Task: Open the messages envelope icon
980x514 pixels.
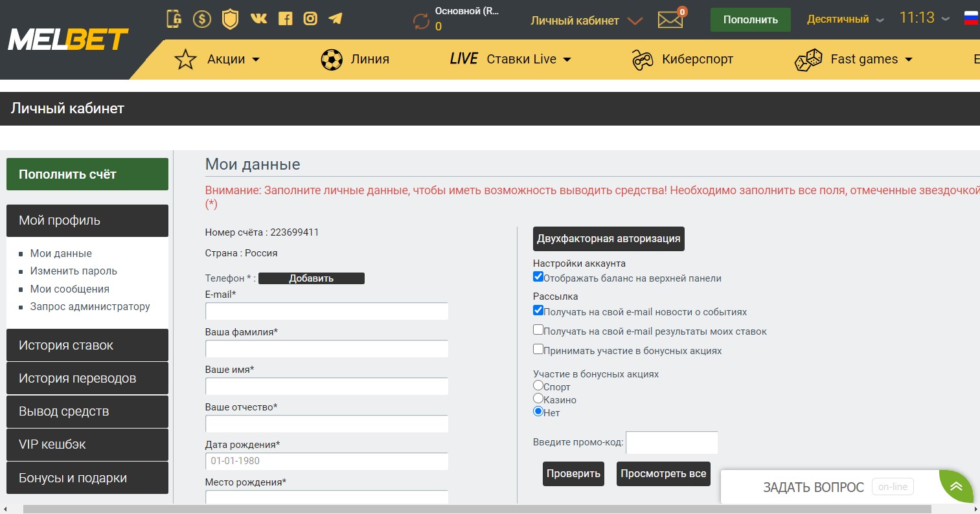Action: (x=671, y=19)
